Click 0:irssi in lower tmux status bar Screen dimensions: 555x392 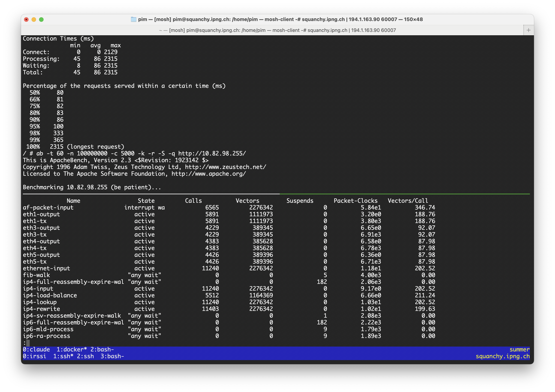34,356
